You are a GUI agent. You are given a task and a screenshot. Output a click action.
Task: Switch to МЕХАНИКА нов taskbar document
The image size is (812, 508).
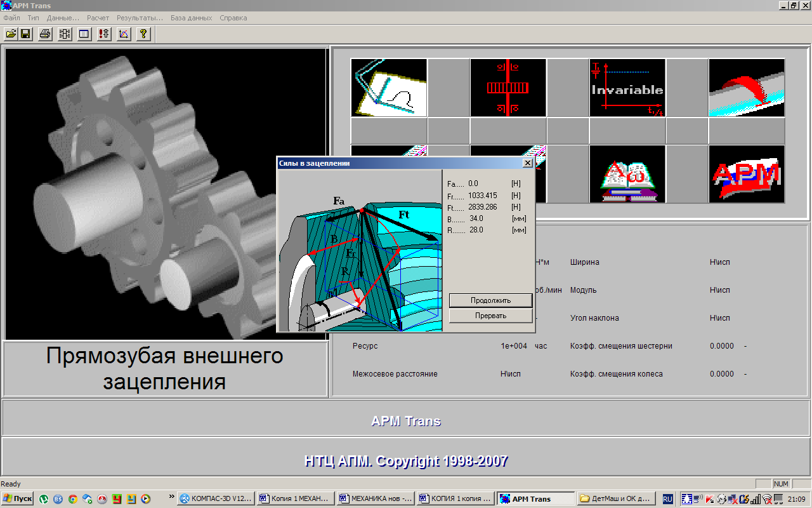376,499
